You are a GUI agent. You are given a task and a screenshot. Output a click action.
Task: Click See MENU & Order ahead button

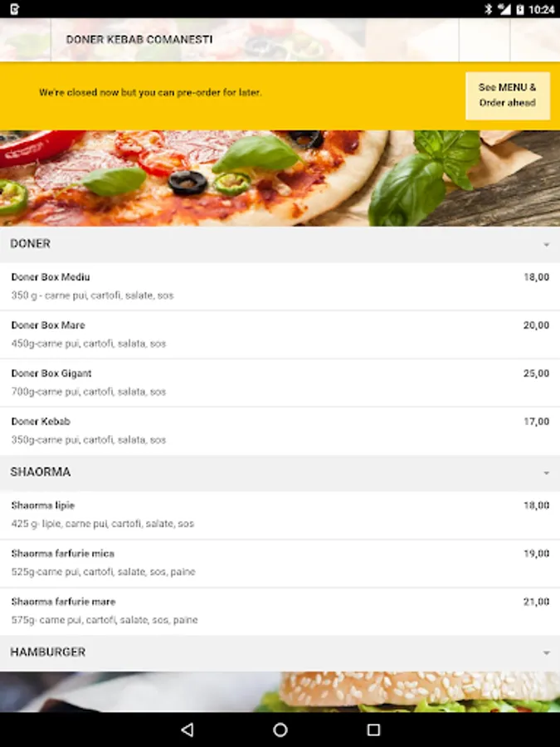coord(508,95)
